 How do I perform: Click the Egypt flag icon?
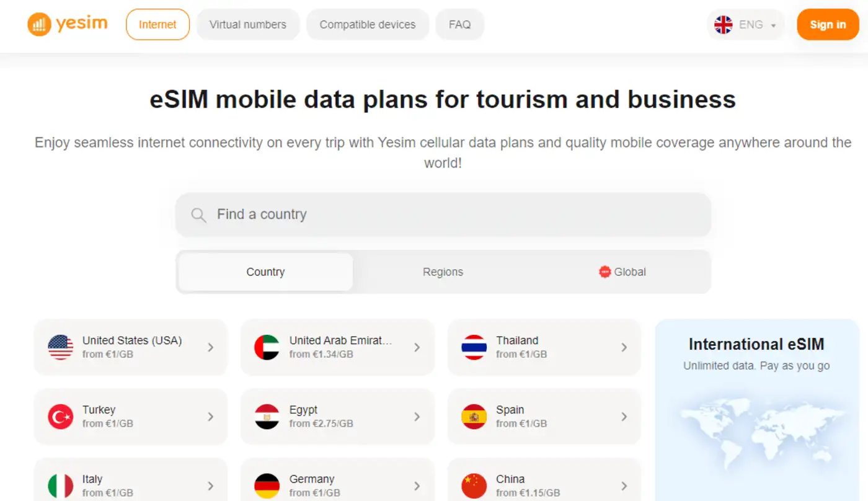[x=267, y=417]
